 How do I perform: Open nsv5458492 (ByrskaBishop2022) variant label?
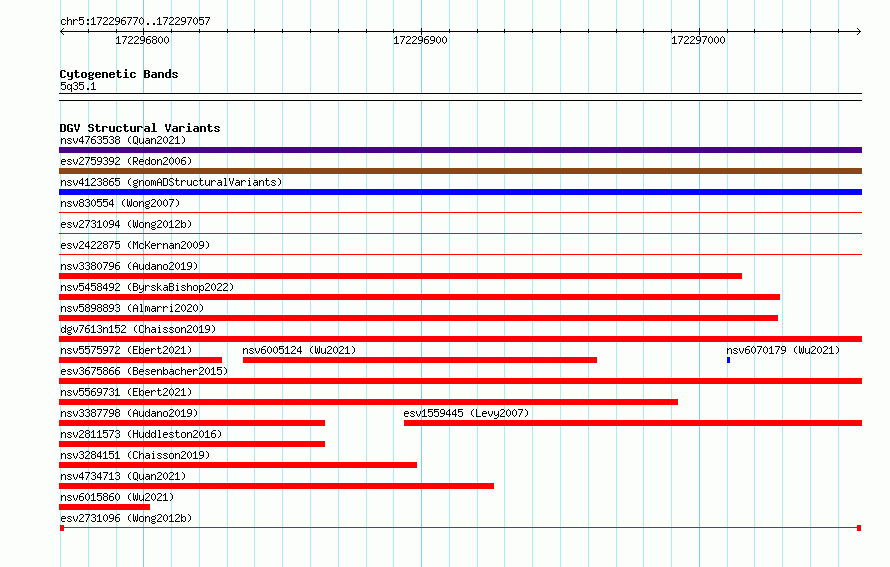[x=147, y=287]
